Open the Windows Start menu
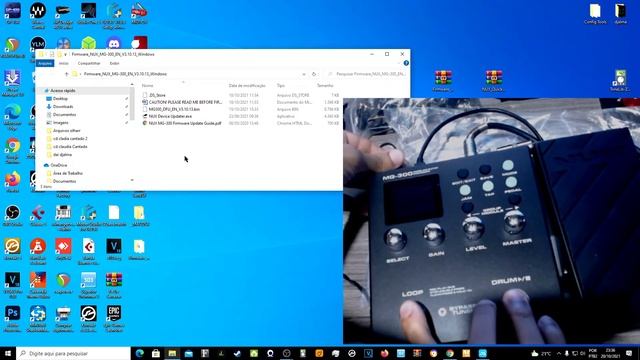 (x=8, y=353)
